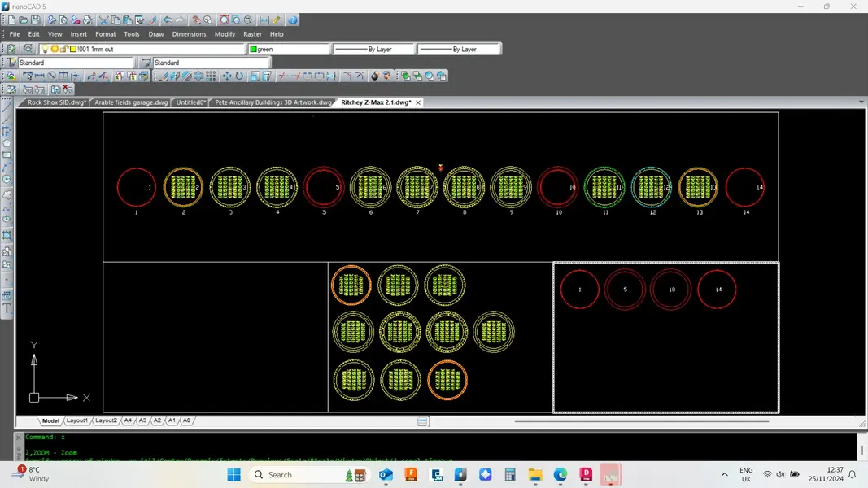Create a new drawing with the New icon
868x488 pixels.
[11, 20]
